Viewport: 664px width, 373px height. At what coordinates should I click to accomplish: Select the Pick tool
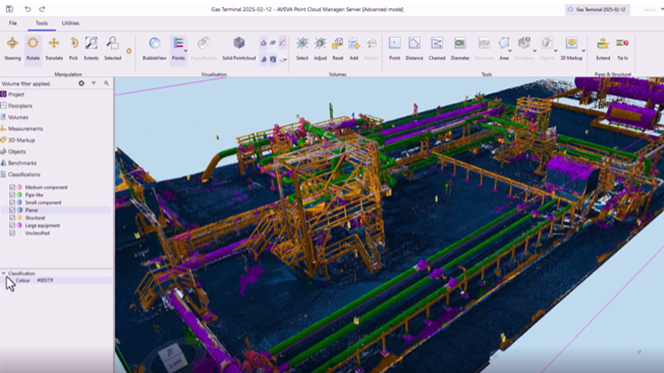[73, 48]
